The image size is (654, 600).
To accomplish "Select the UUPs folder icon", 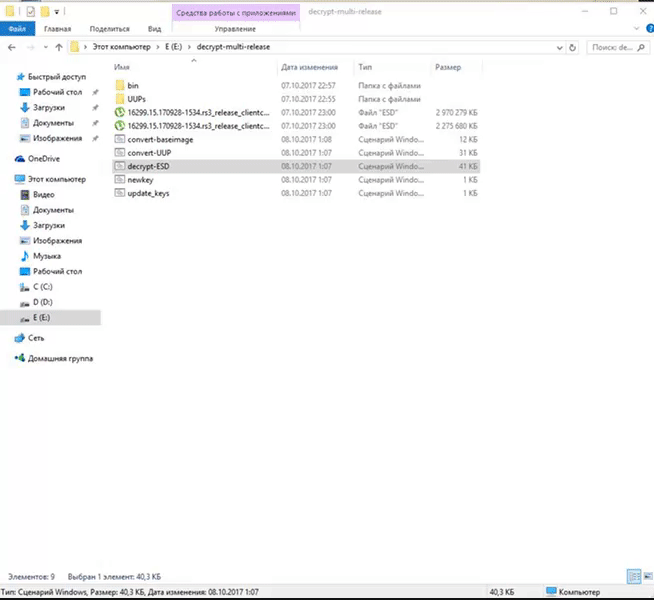I will 120,99.
